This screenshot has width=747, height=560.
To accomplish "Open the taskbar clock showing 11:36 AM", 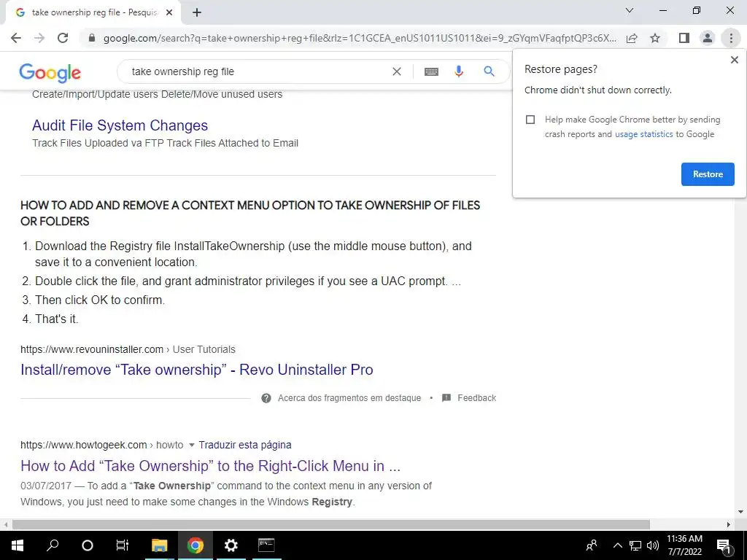I will 684,545.
